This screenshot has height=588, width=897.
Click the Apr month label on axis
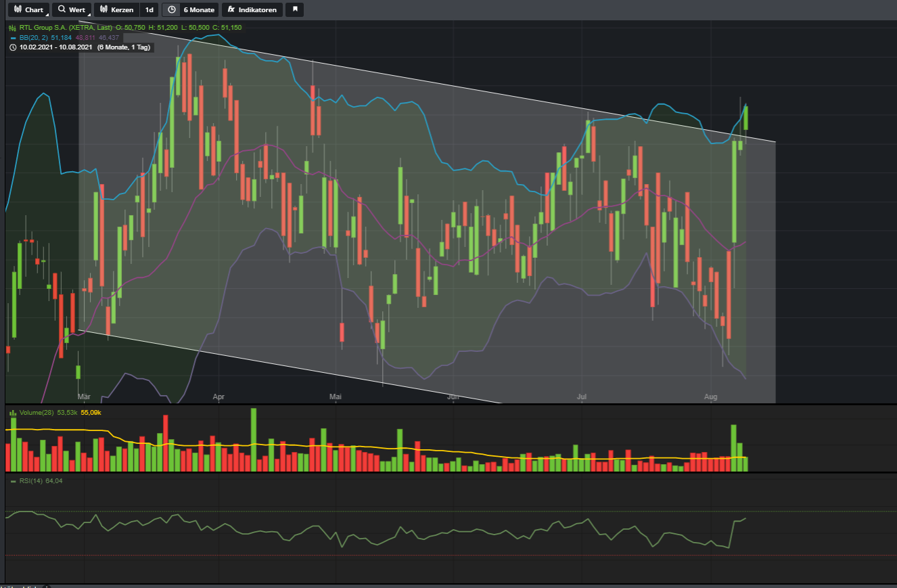click(218, 397)
